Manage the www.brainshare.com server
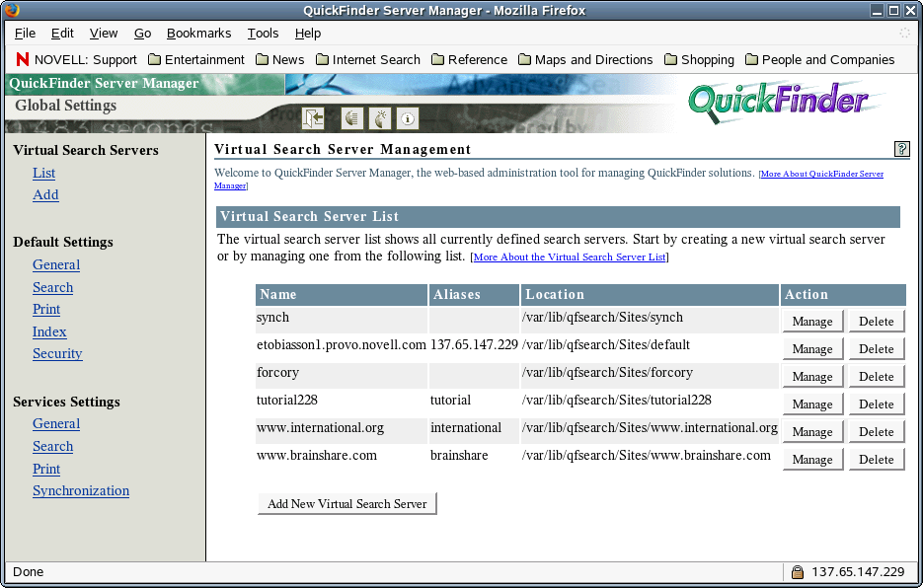 pyautogui.click(x=812, y=459)
